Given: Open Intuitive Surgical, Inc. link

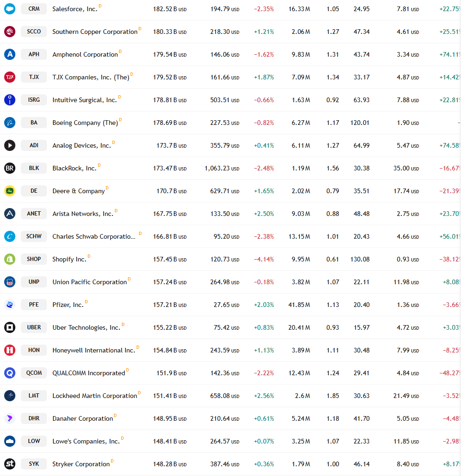Looking at the screenshot, I should [x=85, y=100].
